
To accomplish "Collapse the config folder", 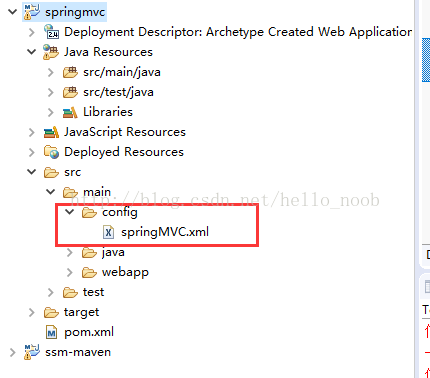I will click(x=70, y=212).
